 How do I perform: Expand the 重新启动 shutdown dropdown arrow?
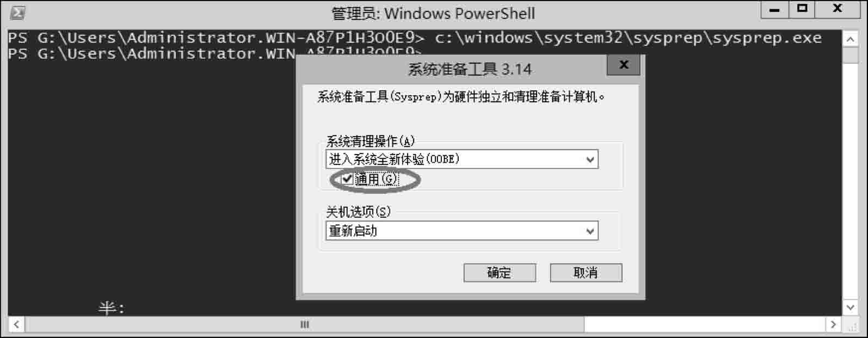click(x=590, y=231)
